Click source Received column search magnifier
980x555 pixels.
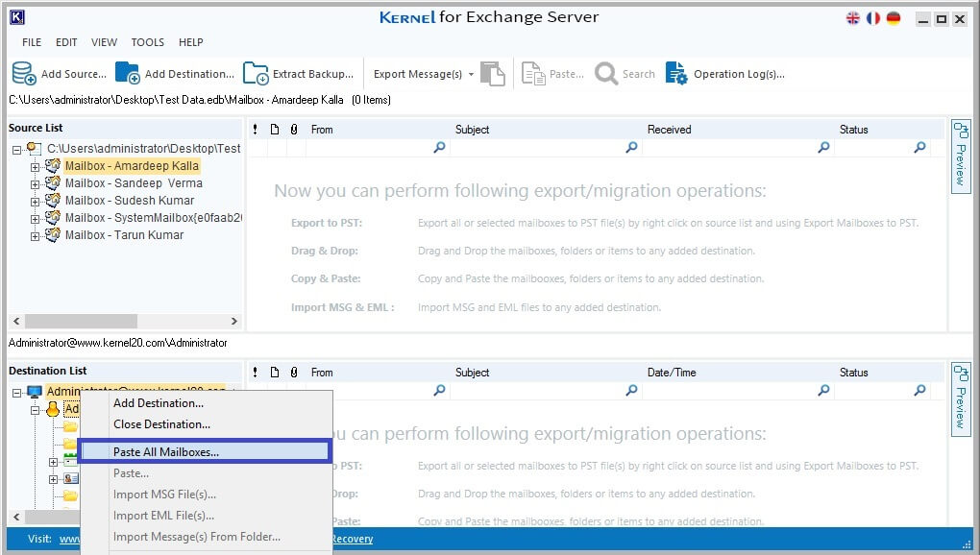[x=823, y=147]
